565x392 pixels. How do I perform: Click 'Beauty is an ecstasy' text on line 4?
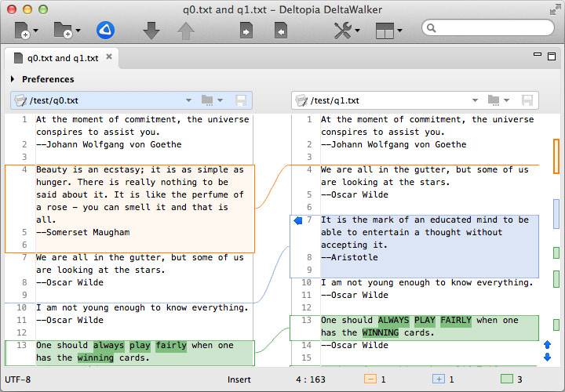88,169
